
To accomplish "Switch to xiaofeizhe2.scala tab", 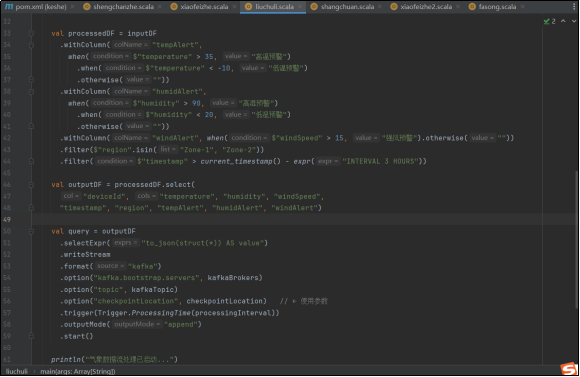I will point(426,7).
